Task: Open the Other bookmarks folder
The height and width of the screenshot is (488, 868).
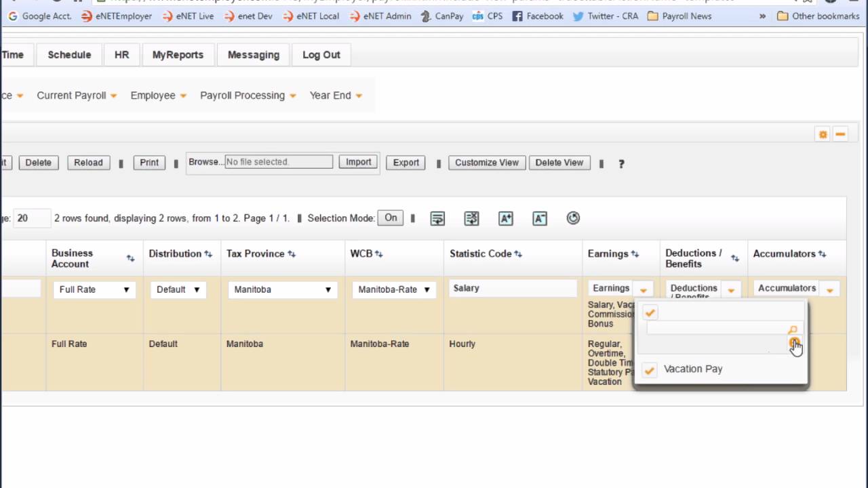Action: [818, 16]
